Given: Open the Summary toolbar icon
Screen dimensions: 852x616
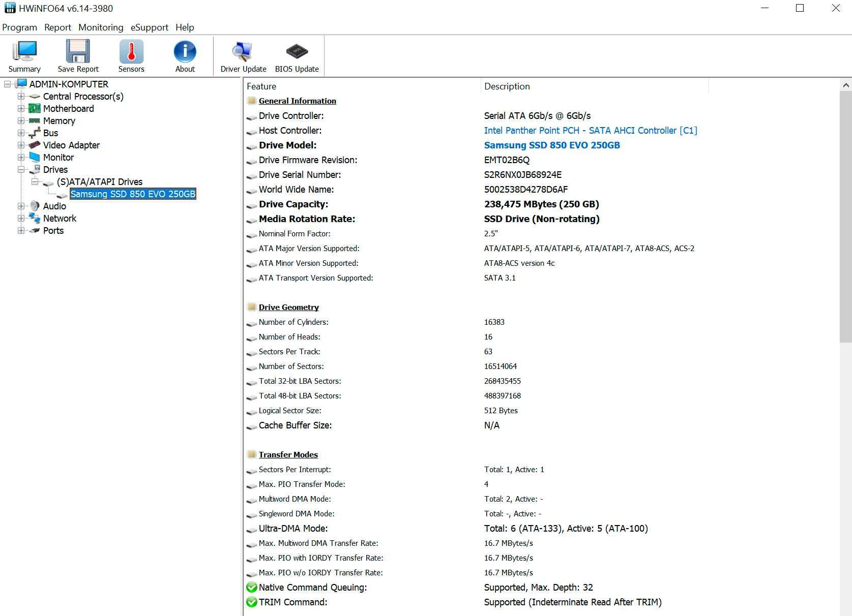Looking at the screenshot, I should tap(24, 56).
